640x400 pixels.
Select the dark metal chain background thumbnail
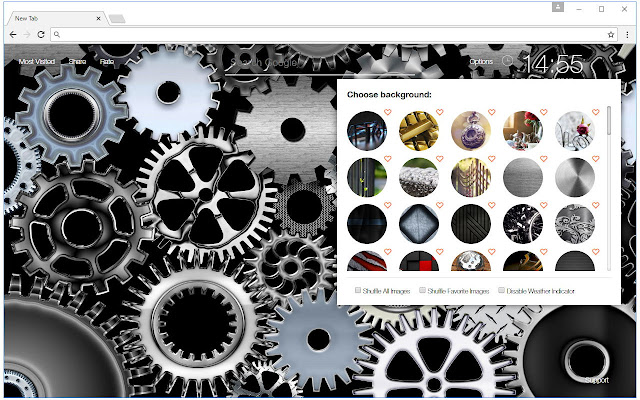tap(367, 131)
